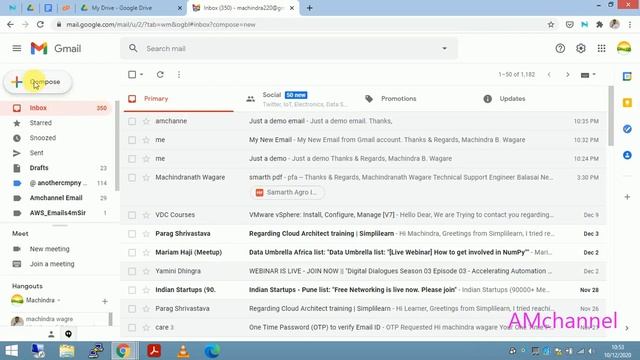640x360 pixels.
Task: Star the VDC Courses email
Action: (x=146, y=215)
